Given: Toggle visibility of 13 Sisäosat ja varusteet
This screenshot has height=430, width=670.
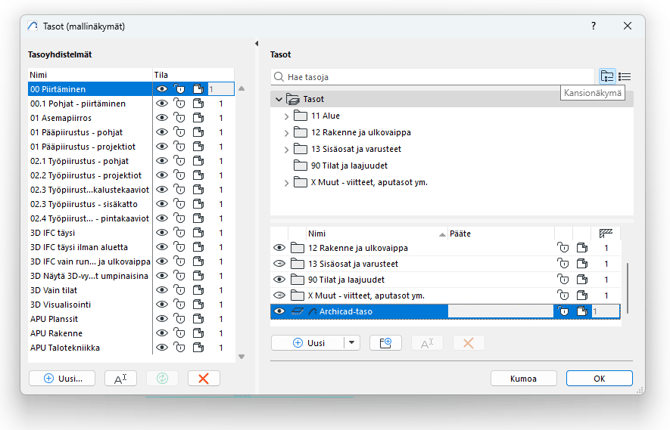Looking at the screenshot, I should coord(280,264).
